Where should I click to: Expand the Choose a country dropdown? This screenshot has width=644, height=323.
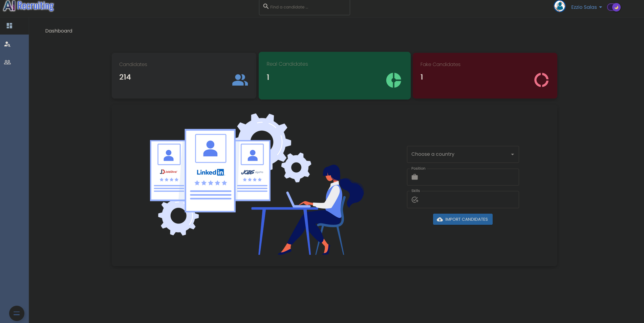(x=463, y=154)
